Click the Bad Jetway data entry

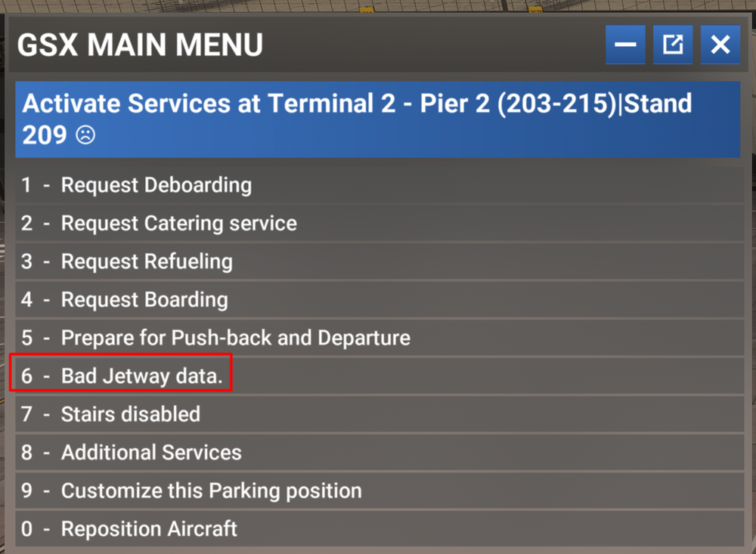click(x=141, y=376)
